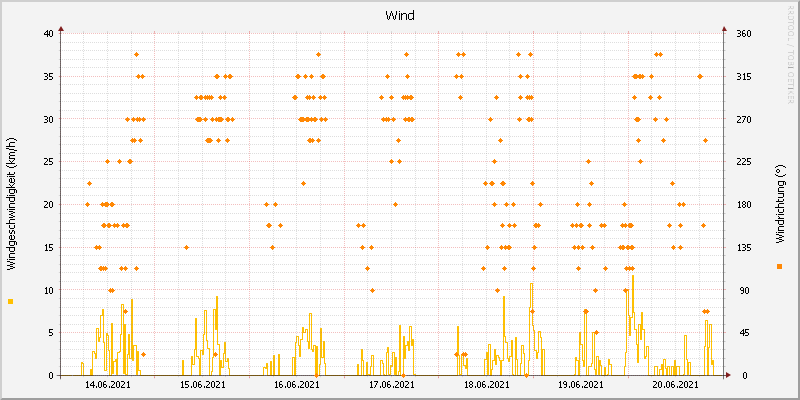Click the 30 value on speed axis
The height and width of the screenshot is (400, 800).
point(48,119)
